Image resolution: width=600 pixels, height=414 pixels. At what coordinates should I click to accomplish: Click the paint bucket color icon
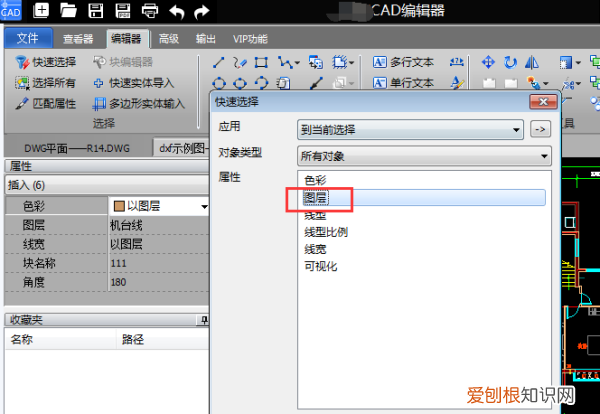tap(533, 83)
